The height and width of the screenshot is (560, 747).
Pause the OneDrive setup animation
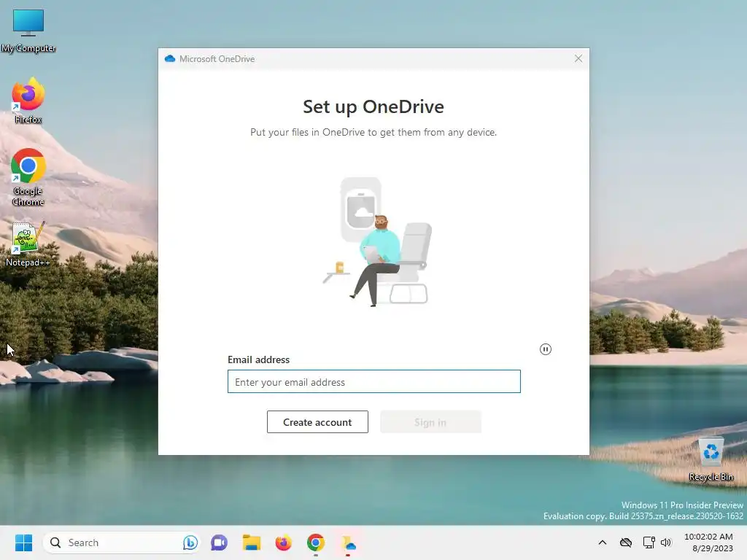tap(546, 349)
